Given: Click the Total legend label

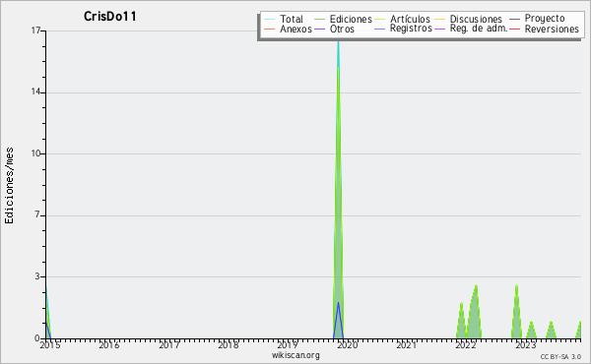Looking at the screenshot, I should pos(292,19).
